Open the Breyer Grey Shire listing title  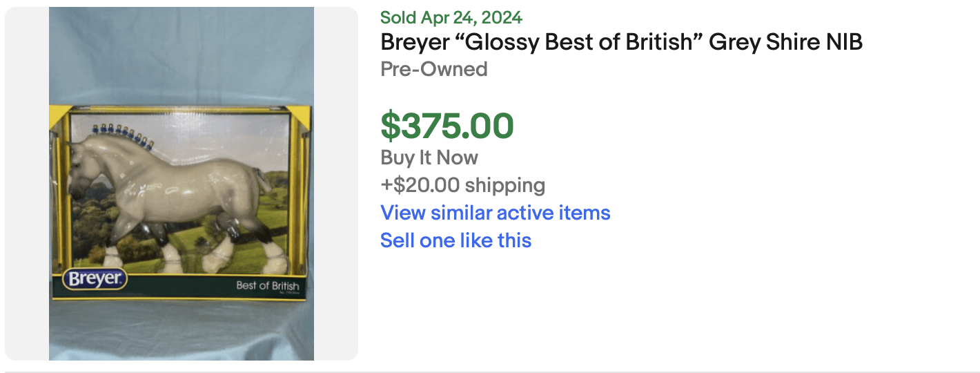621,43
